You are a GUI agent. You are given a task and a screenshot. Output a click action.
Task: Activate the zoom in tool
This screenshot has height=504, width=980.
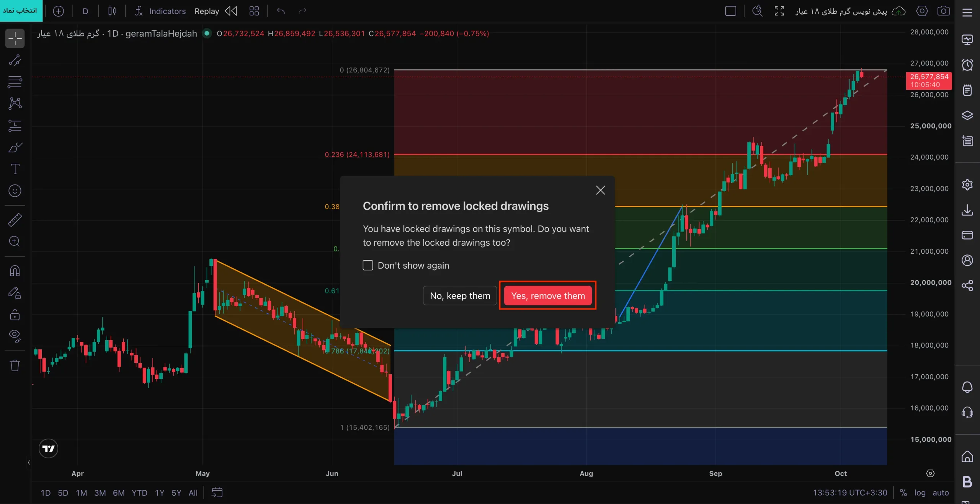(x=15, y=241)
